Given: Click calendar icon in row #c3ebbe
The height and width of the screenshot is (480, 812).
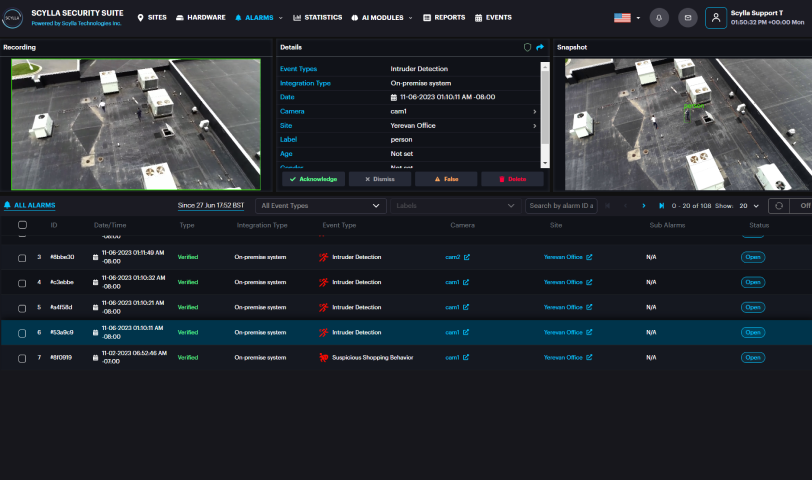Looking at the screenshot, I should point(95,282).
